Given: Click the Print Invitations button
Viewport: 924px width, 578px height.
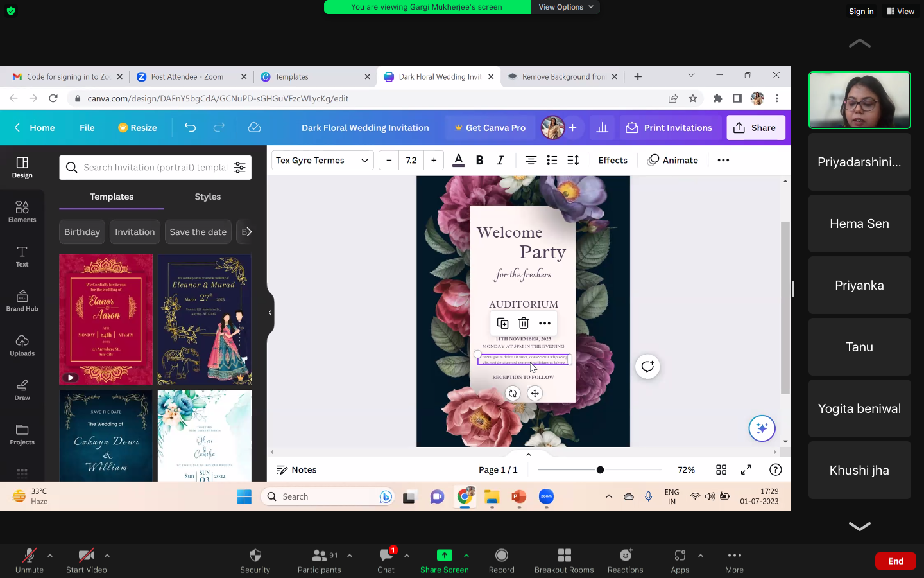Looking at the screenshot, I should (669, 128).
